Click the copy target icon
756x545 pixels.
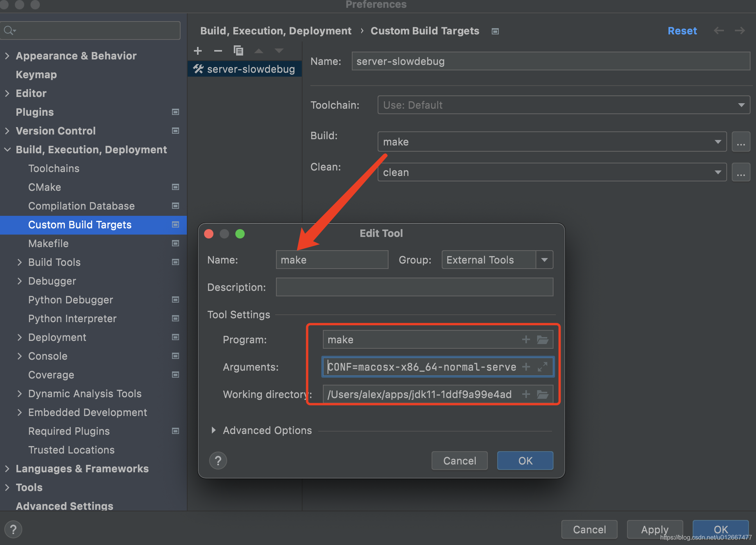click(x=238, y=51)
